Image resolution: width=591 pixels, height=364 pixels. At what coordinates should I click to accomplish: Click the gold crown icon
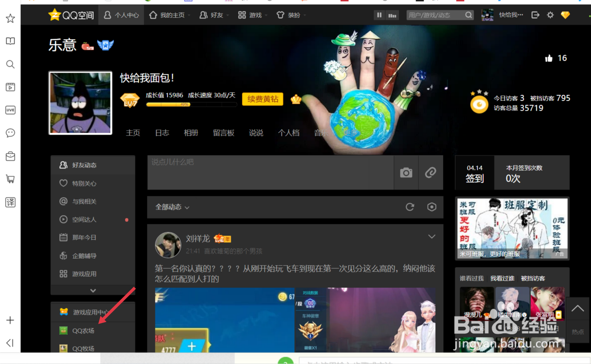[296, 99]
